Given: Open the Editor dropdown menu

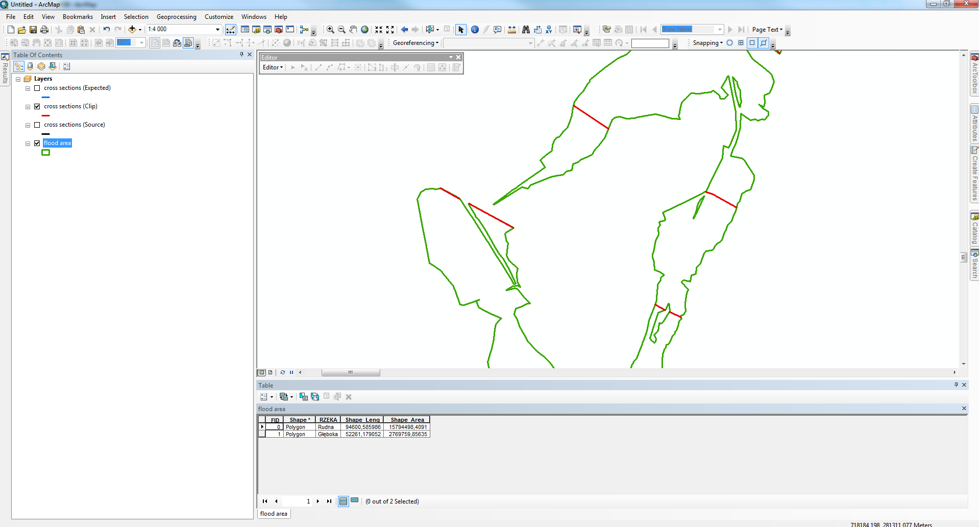Looking at the screenshot, I should point(273,67).
